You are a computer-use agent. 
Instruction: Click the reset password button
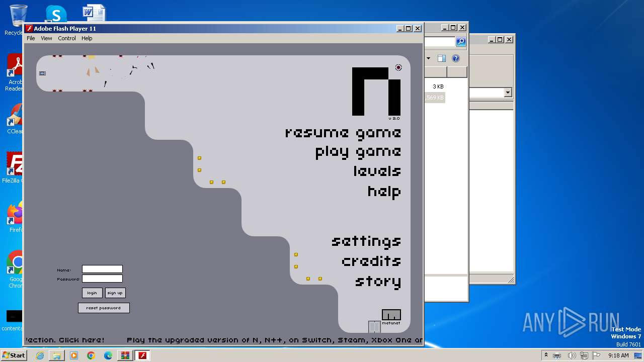[104, 308]
